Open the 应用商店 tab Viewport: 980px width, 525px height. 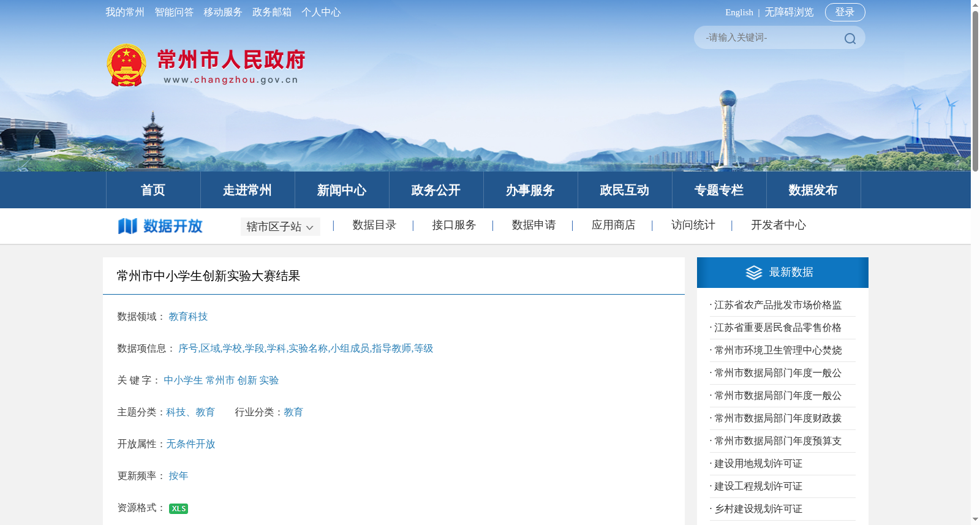[613, 225]
